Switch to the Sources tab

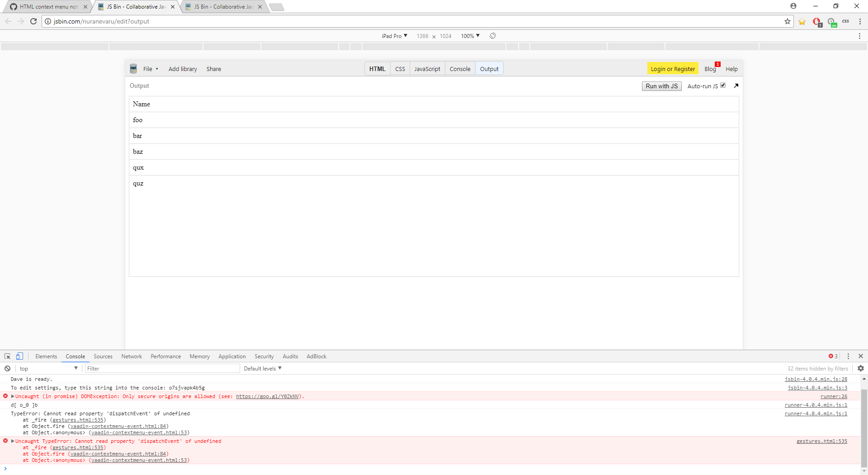click(x=103, y=356)
